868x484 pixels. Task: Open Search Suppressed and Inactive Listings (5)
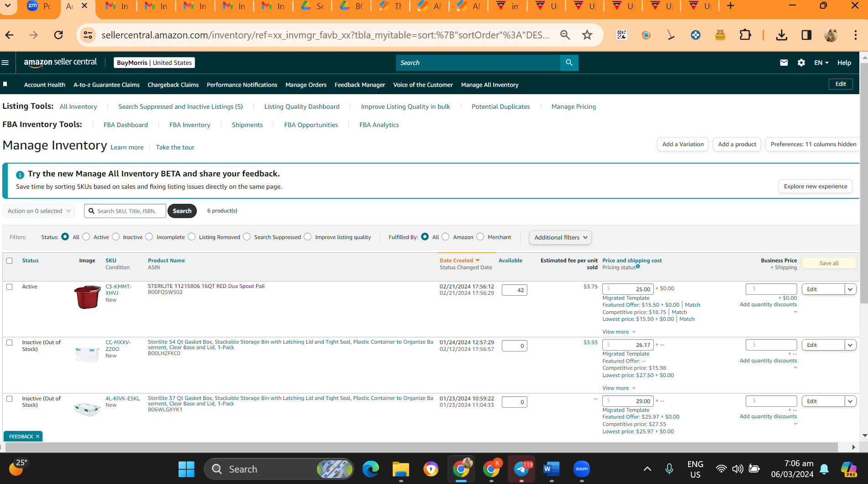coord(181,106)
